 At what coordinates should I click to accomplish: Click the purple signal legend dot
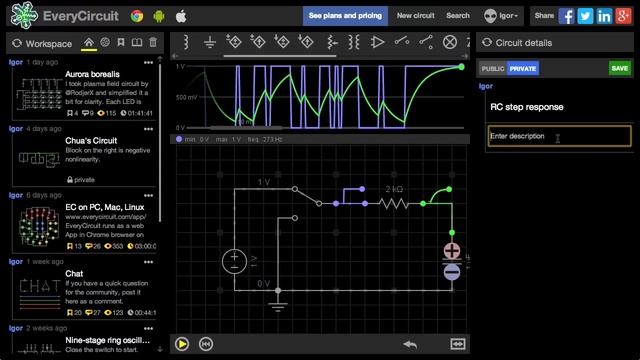[179, 139]
